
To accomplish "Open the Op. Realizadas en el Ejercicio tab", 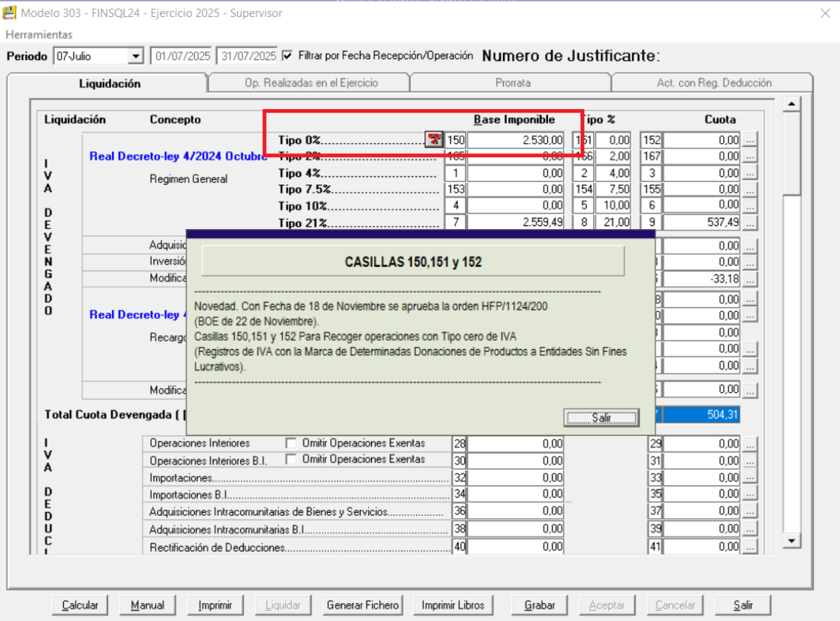I will tap(311, 83).
